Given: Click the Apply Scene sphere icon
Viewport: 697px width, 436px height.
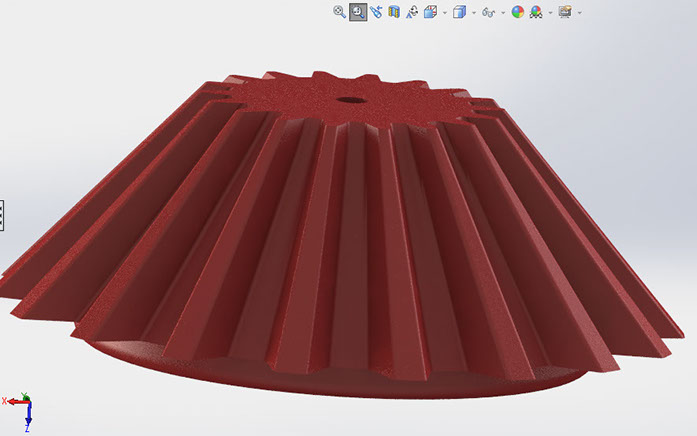Looking at the screenshot, I should pos(536,12).
